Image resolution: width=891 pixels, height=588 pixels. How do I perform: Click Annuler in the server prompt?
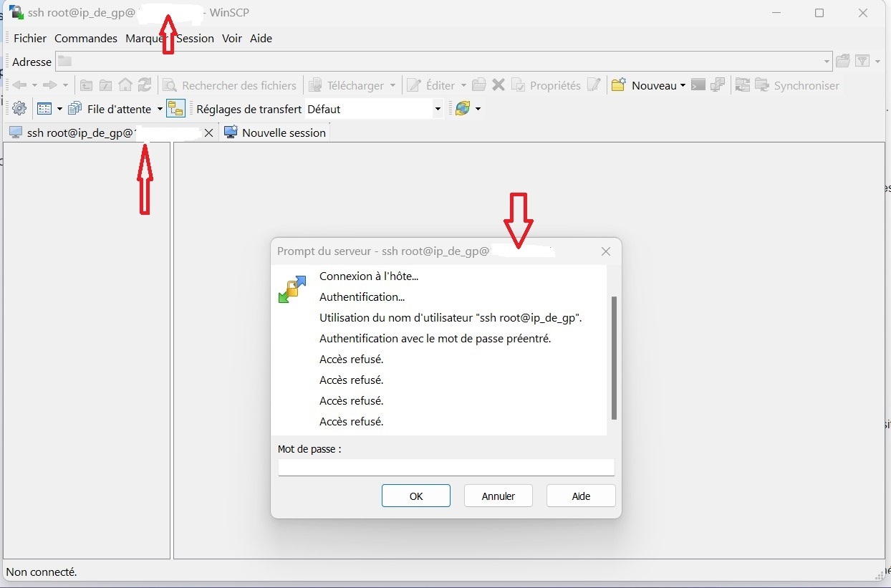[x=499, y=496]
